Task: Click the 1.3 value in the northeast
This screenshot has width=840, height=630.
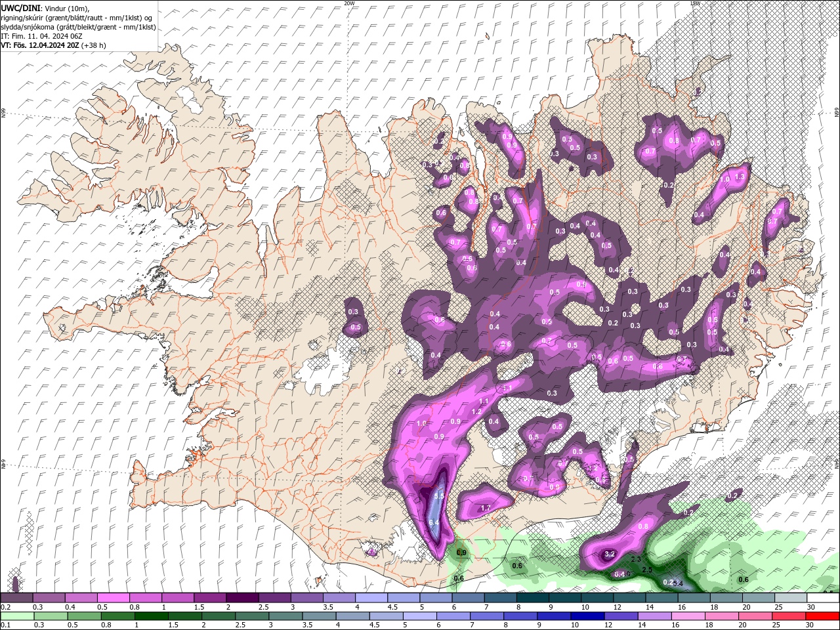Action: (741, 177)
